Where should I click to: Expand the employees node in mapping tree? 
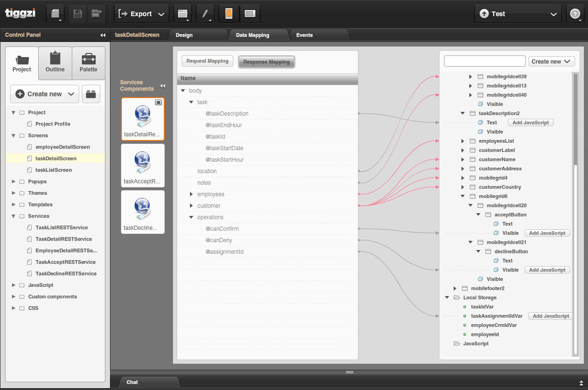click(x=192, y=194)
